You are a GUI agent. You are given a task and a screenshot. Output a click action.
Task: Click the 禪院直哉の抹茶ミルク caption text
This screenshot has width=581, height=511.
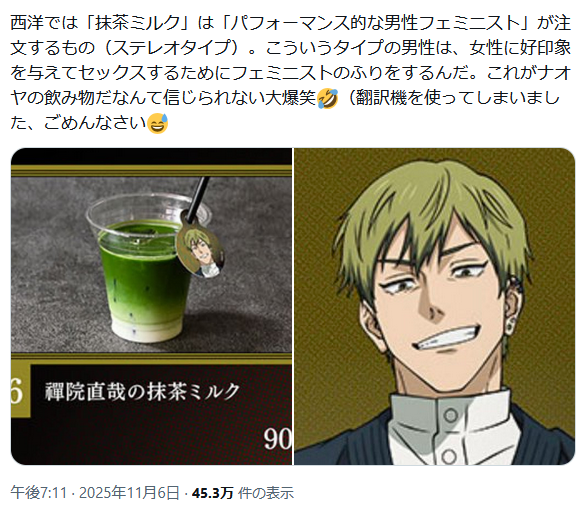pyautogui.click(x=142, y=392)
